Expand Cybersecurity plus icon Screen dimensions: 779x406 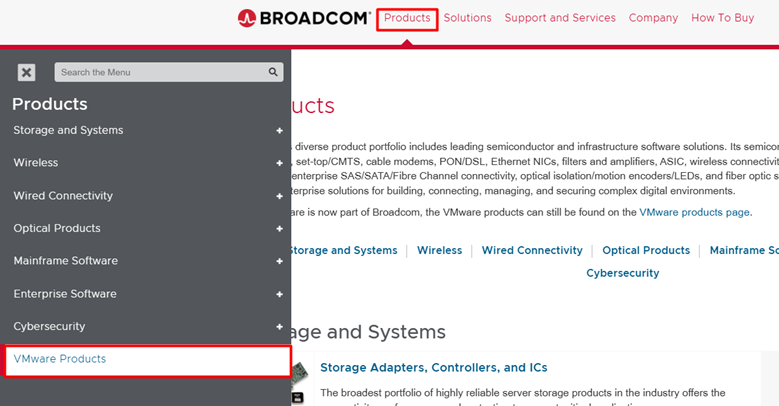tap(280, 327)
